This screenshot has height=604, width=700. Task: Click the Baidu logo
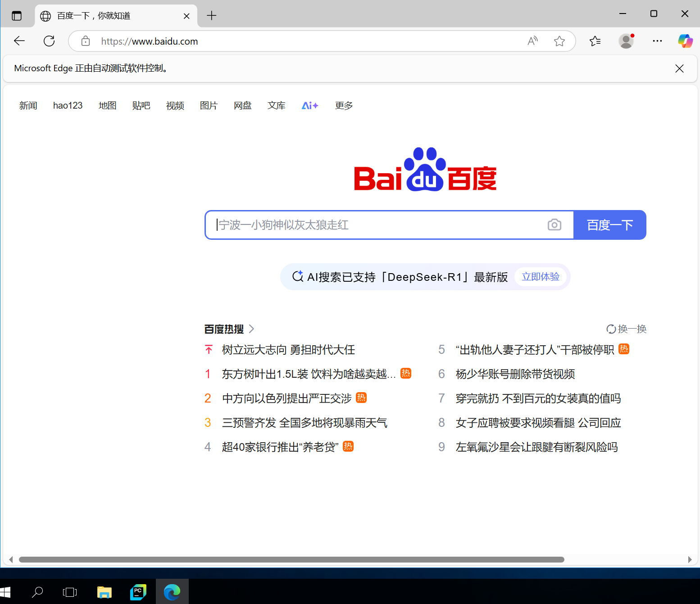pos(425,169)
